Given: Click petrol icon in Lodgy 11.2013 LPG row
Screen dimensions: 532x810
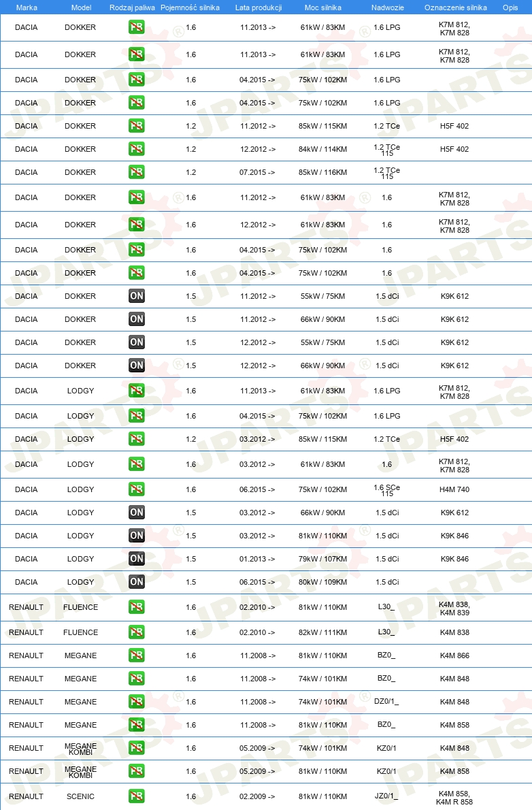Looking at the screenshot, I should (136, 391).
